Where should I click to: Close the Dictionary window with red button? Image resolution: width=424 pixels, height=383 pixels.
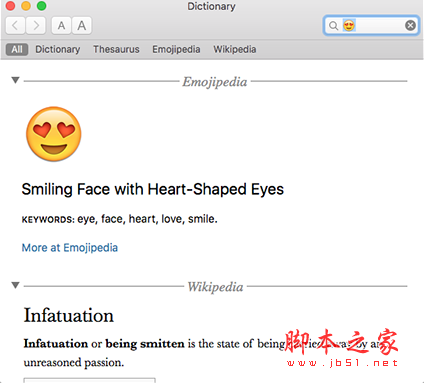pyautogui.click(x=10, y=6)
